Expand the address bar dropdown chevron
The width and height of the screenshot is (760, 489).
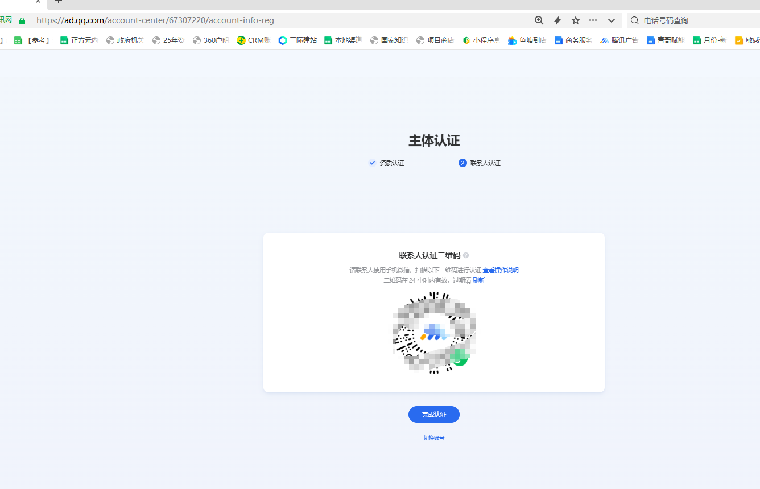pos(611,20)
